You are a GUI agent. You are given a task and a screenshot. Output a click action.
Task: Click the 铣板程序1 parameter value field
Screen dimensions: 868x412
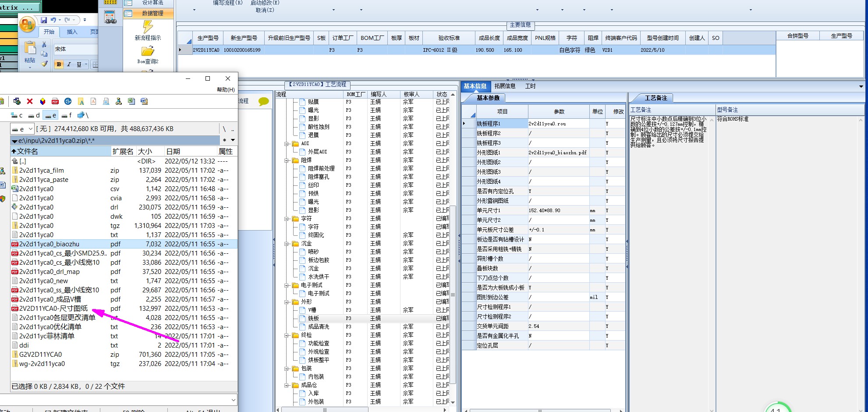(558, 124)
